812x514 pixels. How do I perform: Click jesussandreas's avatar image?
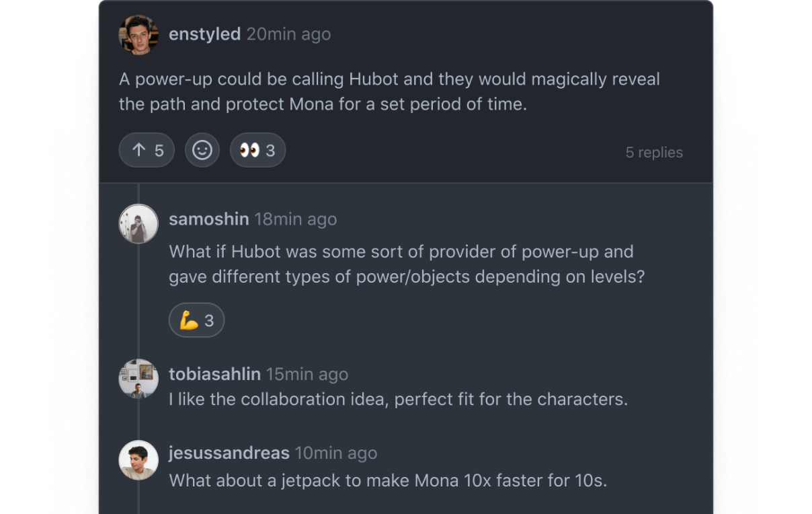[x=138, y=460]
